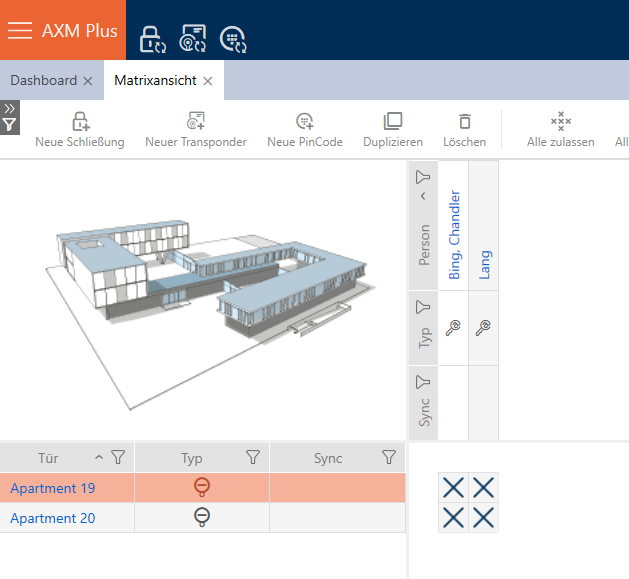
Task: Toggle authorization cell for Apartment 20 and Bing, Chandler
Action: (453, 518)
